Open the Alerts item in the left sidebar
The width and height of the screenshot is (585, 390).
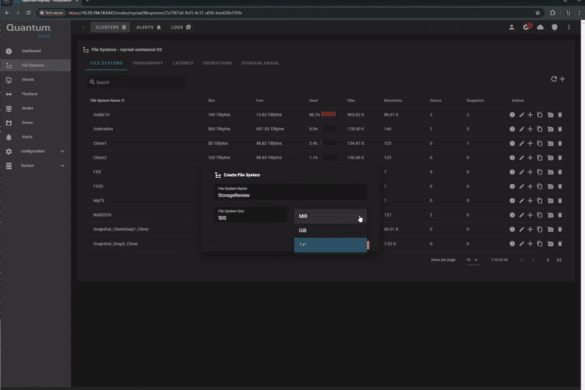click(27, 137)
